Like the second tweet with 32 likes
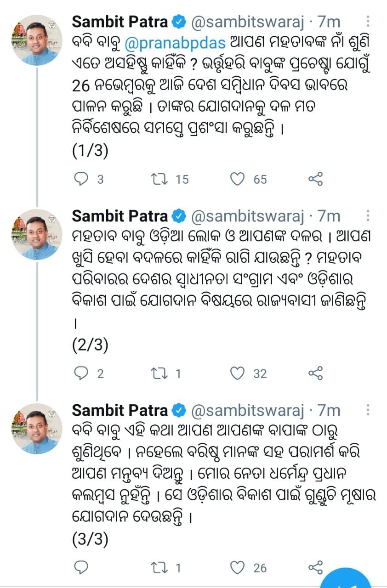 coord(238,373)
